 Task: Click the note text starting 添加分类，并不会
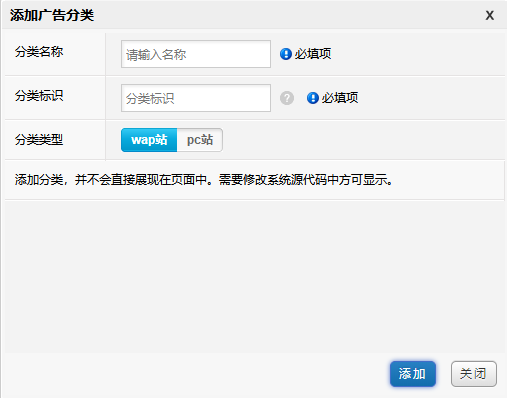(x=204, y=180)
